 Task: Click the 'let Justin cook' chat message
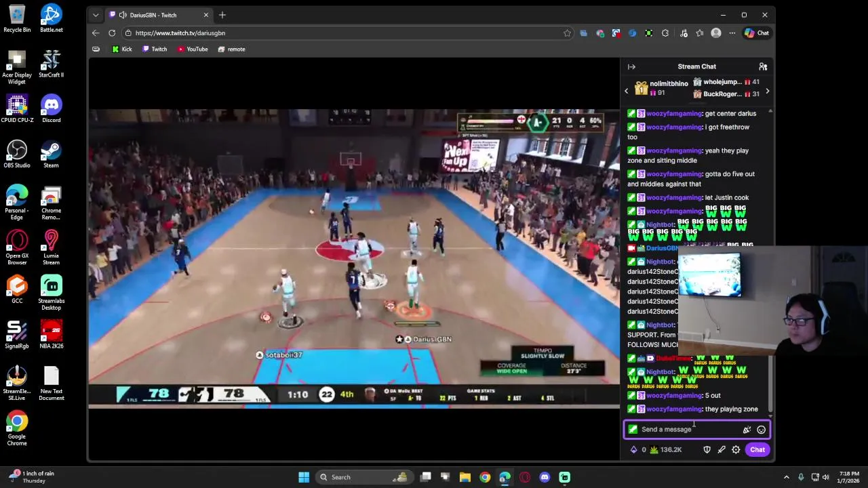[x=727, y=198]
